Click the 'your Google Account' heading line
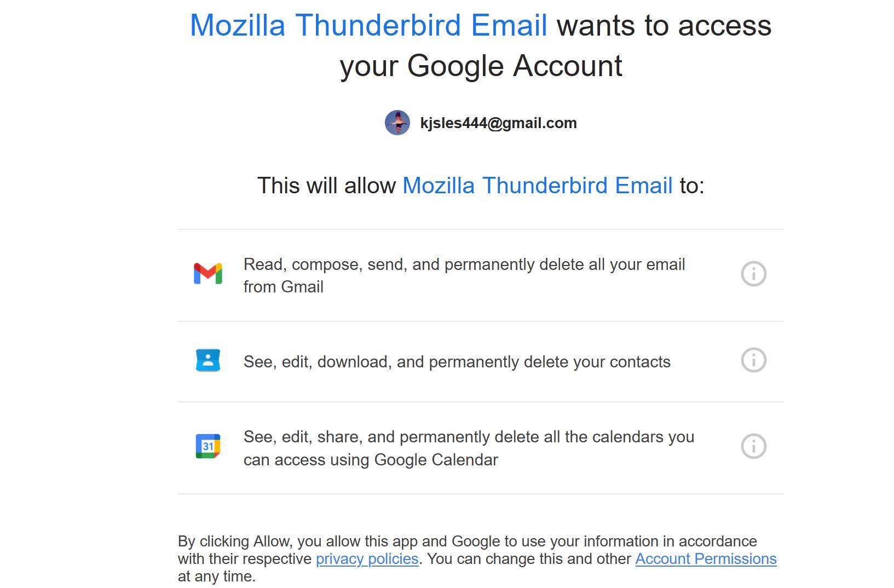 click(481, 66)
